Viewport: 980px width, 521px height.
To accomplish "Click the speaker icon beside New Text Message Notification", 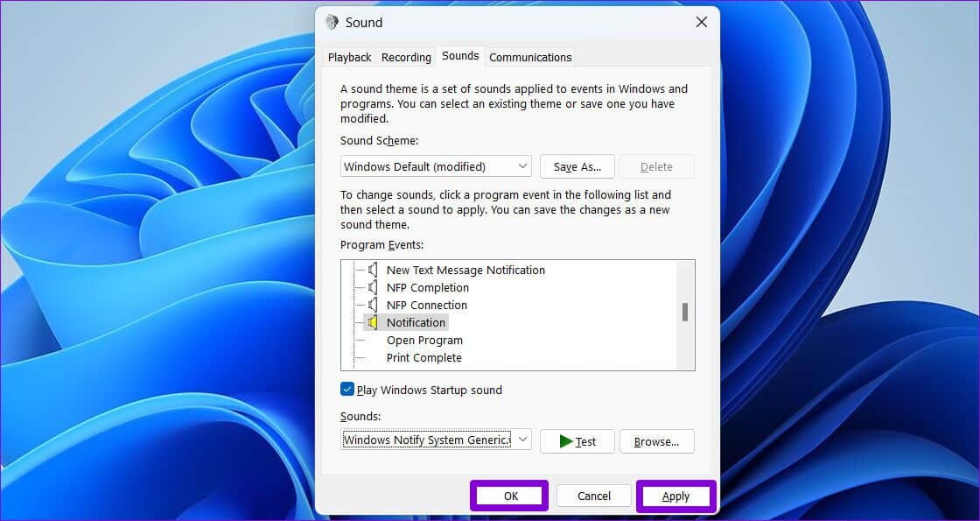I will point(373,270).
